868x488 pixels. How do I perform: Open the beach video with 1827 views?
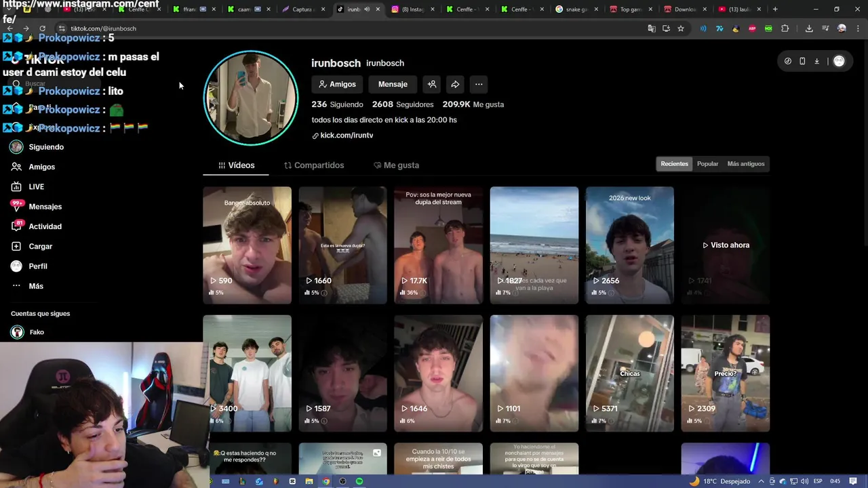pyautogui.click(x=534, y=245)
